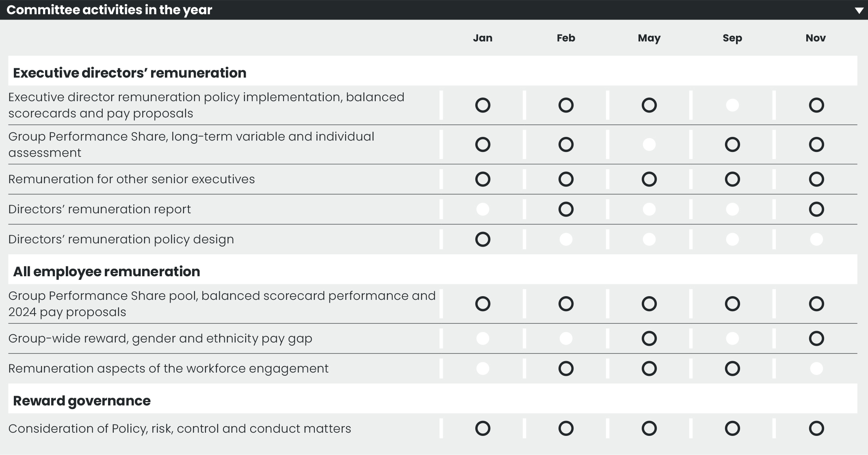The image size is (868, 455).
Task: Toggle empty Sep dot for Executive director policy implementation
Action: point(732,105)
